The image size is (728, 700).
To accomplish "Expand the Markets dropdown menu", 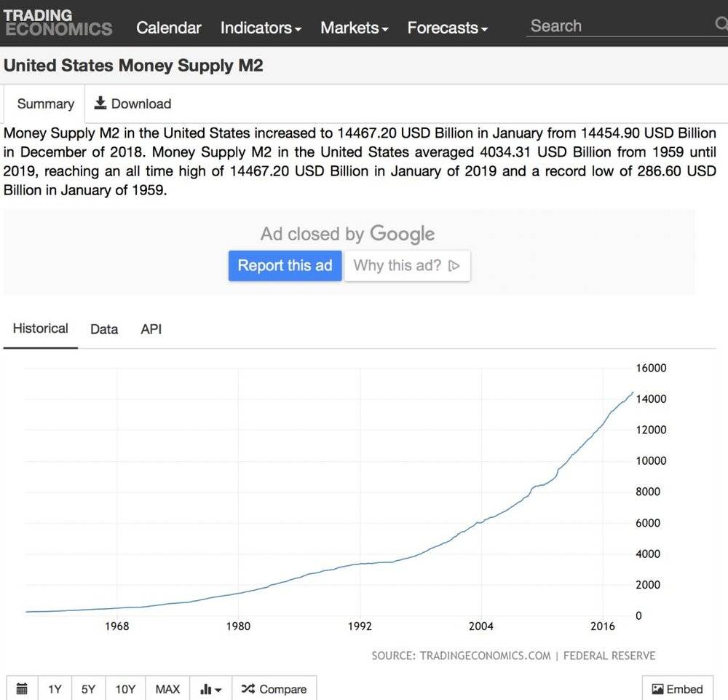I will coord(355,28).
